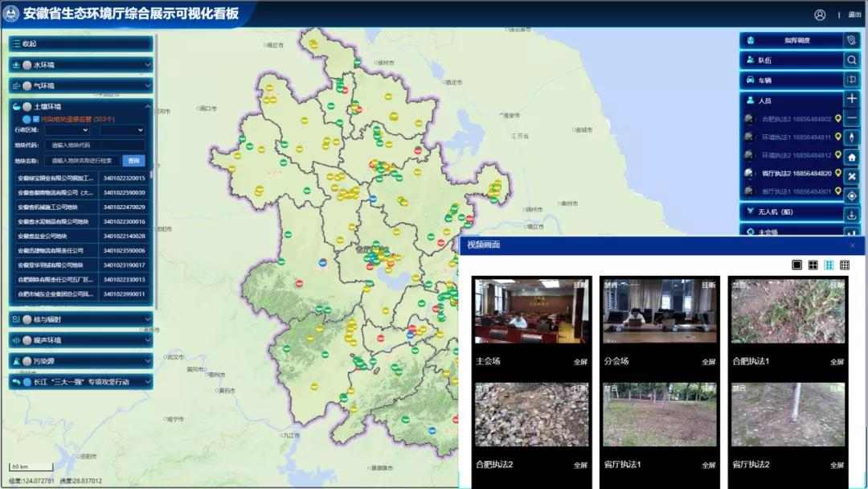Click the compass north icon
The height and width of the screenshot is (489, 868).
852,138
